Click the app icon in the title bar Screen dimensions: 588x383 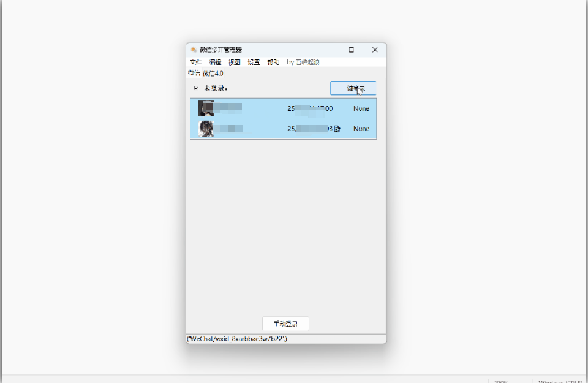click(194, 50)
